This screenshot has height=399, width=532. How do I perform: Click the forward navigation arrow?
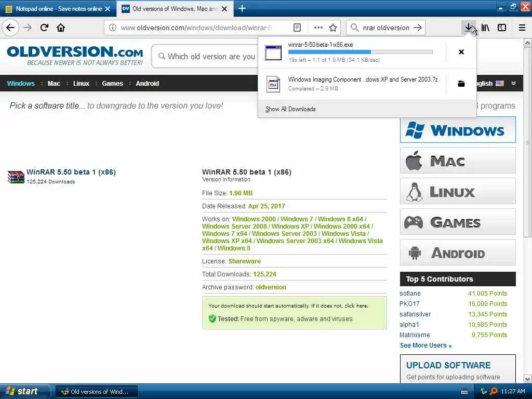[28, 28]
